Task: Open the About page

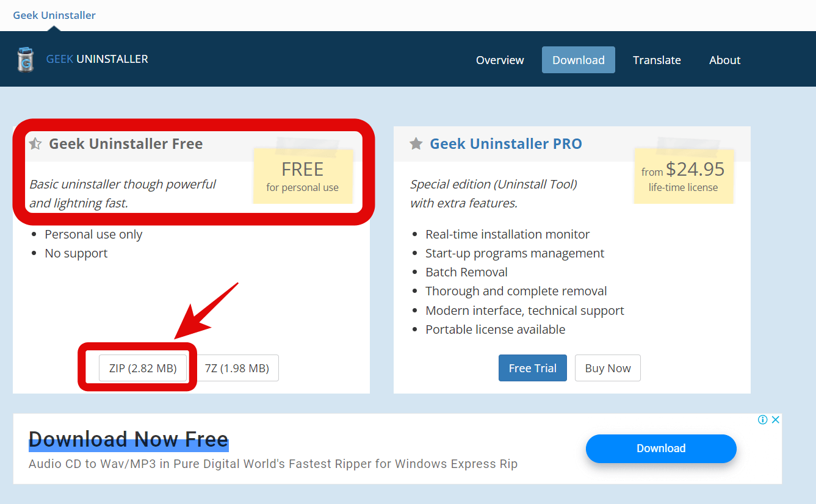Action: (x=724, y=60)
